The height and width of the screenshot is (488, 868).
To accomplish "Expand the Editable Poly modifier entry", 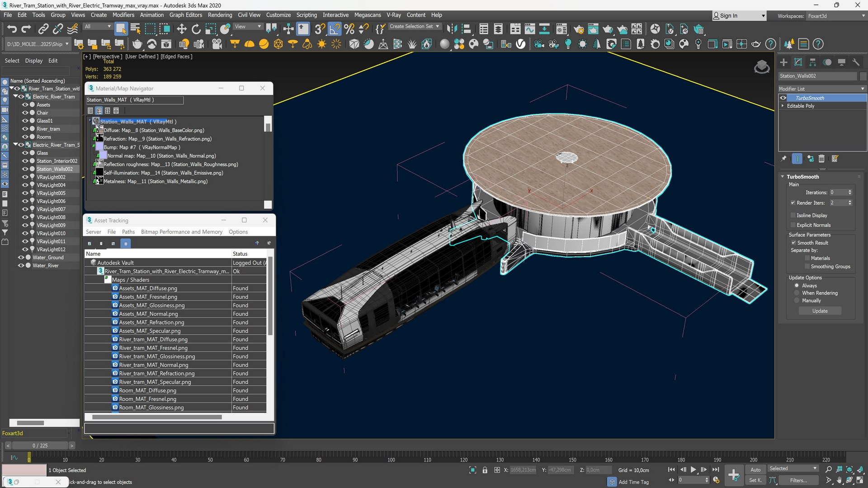I will pyautogui.click(x=783, y=106).
